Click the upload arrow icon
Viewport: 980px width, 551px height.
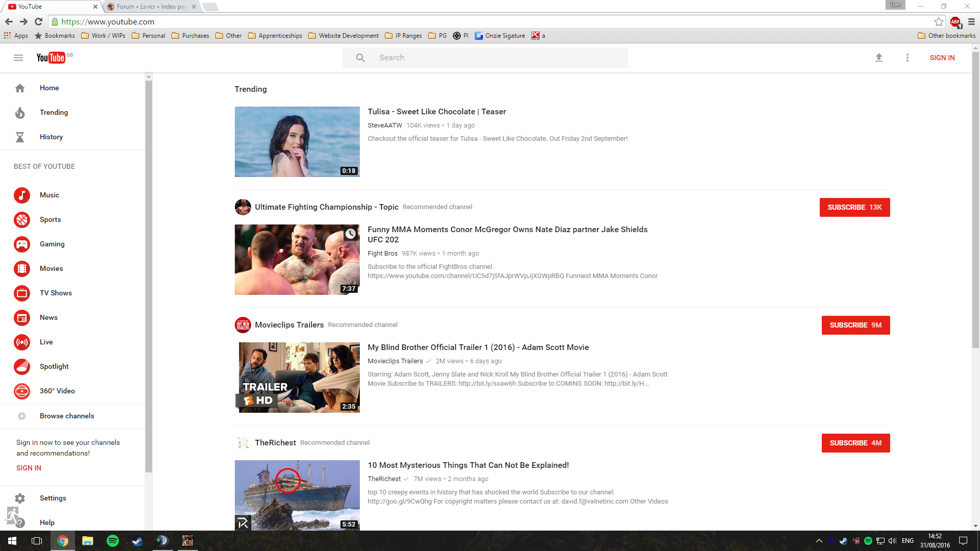pos(879,58)
